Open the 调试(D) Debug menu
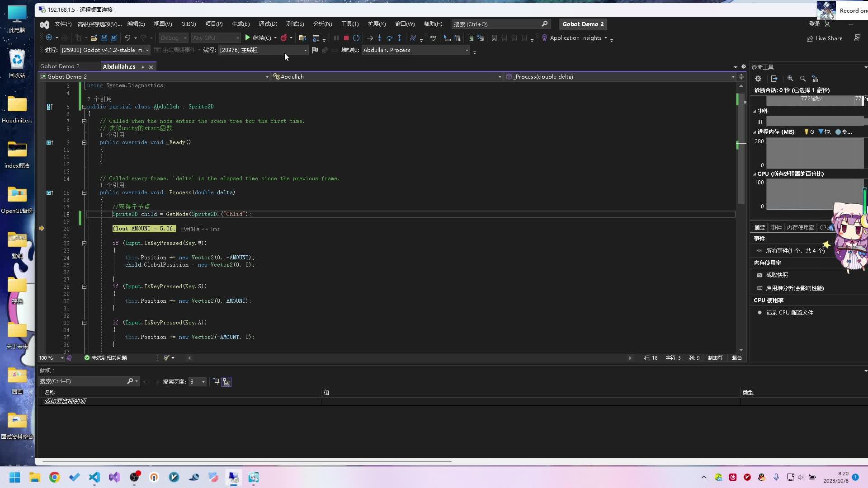868x488 pixels. (268, 24)
